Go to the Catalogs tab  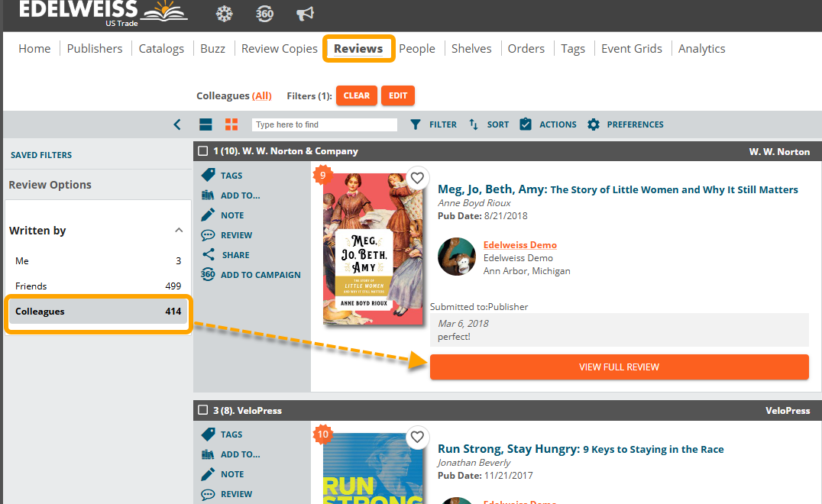pyautogui.click(x=161, y=49)
